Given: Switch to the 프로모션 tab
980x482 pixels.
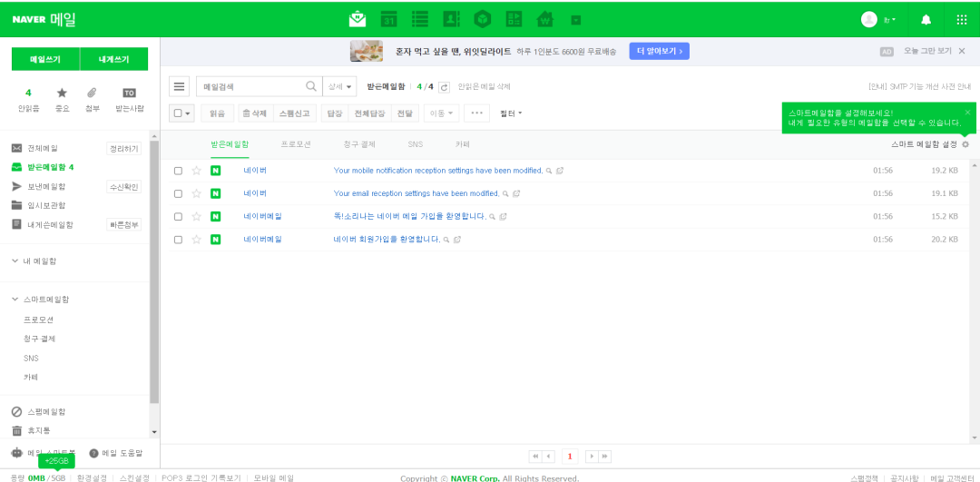Looking at the screenshot, I should click(x=296, y=144).
